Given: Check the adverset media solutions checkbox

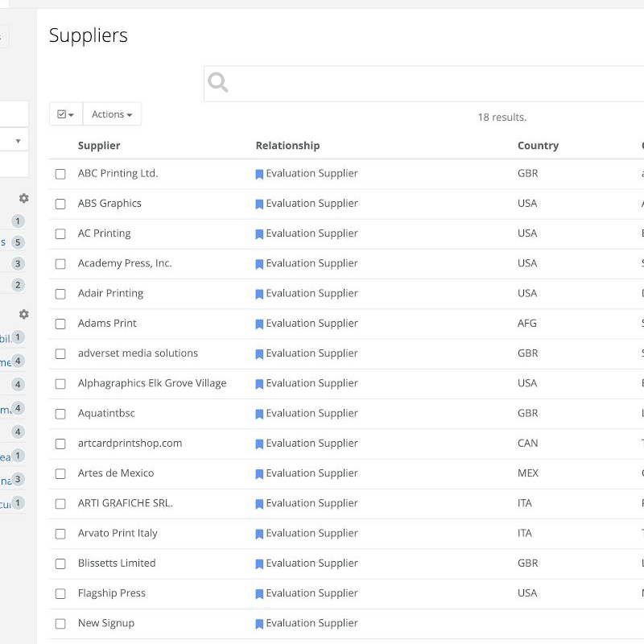Looking at the screenshot, I should tap(60, 354).
